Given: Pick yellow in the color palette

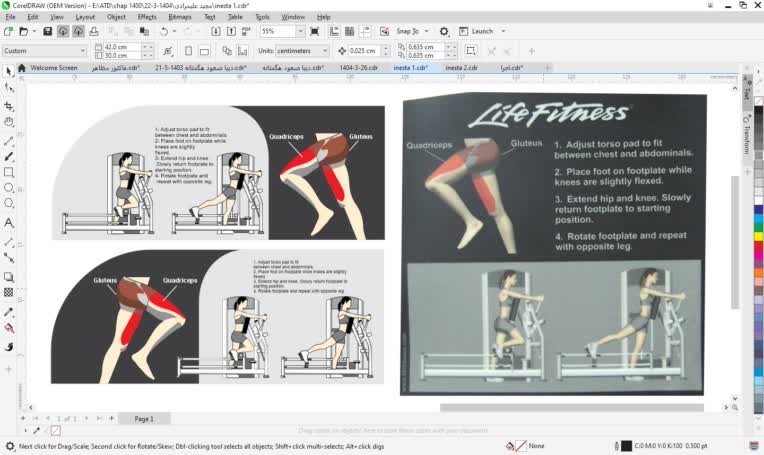Looking at the screenshot, I should tap(759, 237).
